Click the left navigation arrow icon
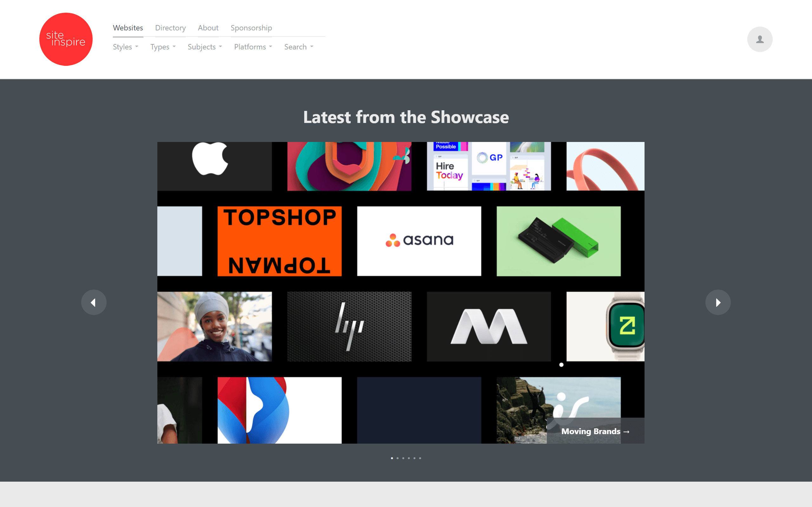This screenshot has width=812, height=507. click(93, 302)
